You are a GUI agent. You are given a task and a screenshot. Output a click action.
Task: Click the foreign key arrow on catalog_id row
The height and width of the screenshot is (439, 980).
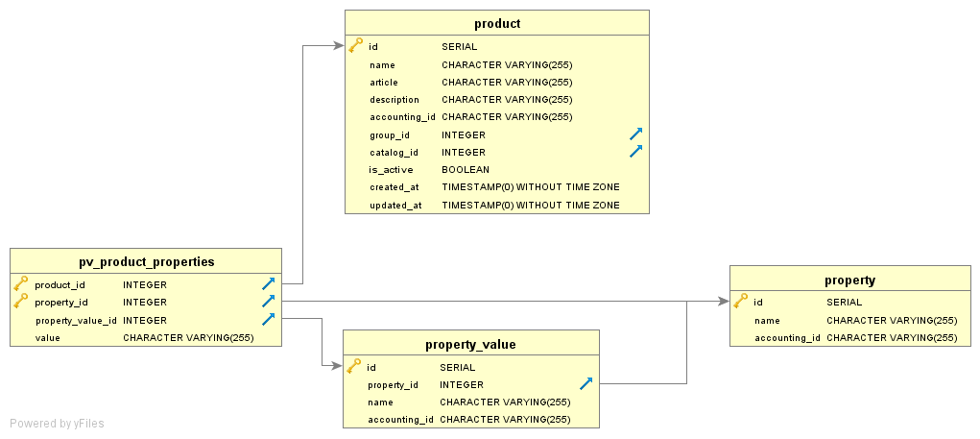click(x=636, y=152)
